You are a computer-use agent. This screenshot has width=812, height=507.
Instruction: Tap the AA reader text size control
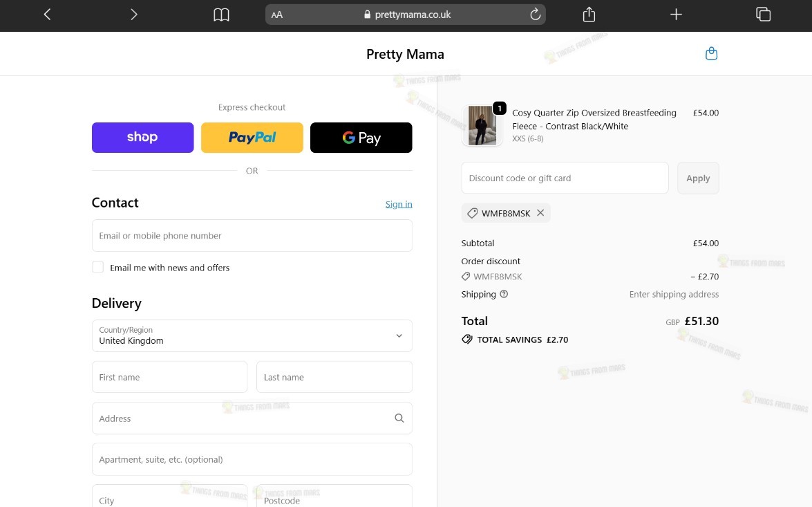point(277,15)
